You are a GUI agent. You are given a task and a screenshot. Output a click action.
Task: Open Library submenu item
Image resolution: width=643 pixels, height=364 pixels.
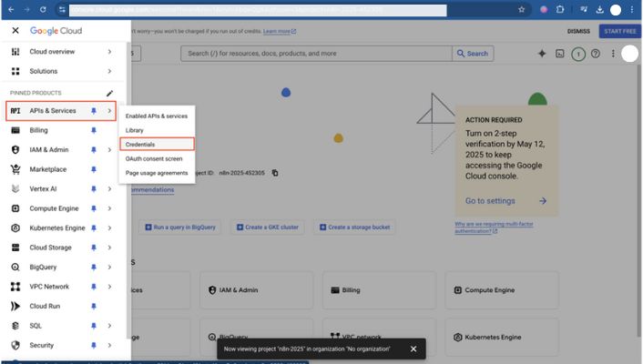point(157,130)
